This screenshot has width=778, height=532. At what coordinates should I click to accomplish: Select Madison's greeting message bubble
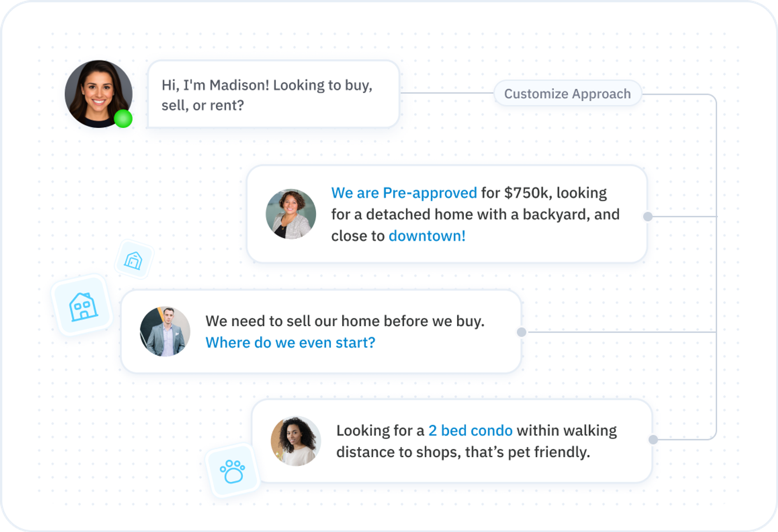coord(273,94)
